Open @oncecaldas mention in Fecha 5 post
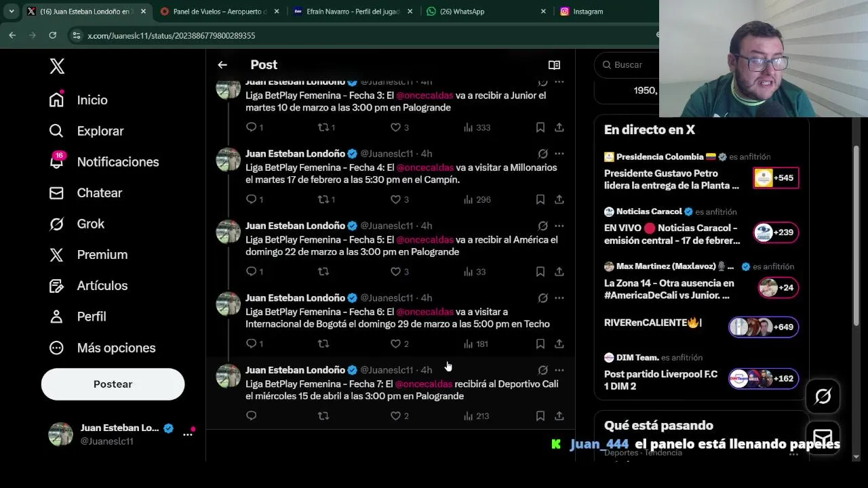868x488 pixels. click(x=425, y=239)
